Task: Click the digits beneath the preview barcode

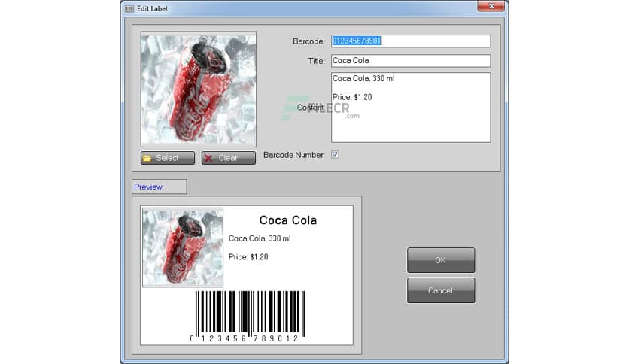Action: (245, 339)
